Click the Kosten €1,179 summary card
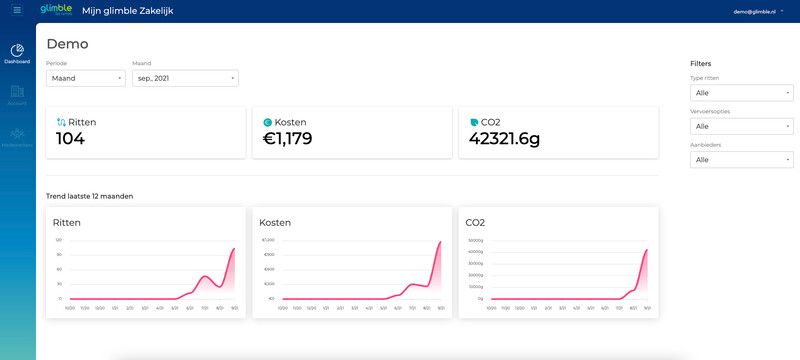This screenshot has height=360, width=800. click(x=352, y=133)
